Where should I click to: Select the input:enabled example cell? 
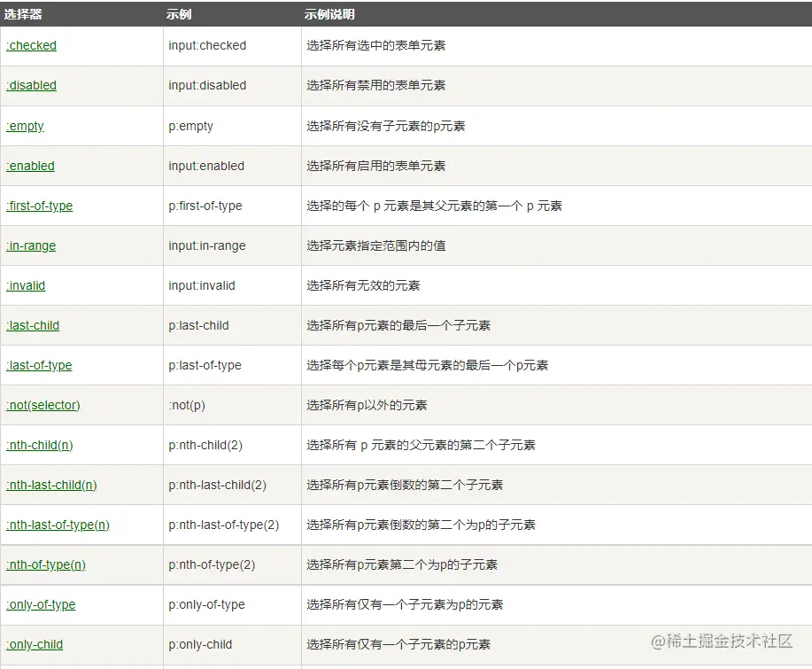233,166
